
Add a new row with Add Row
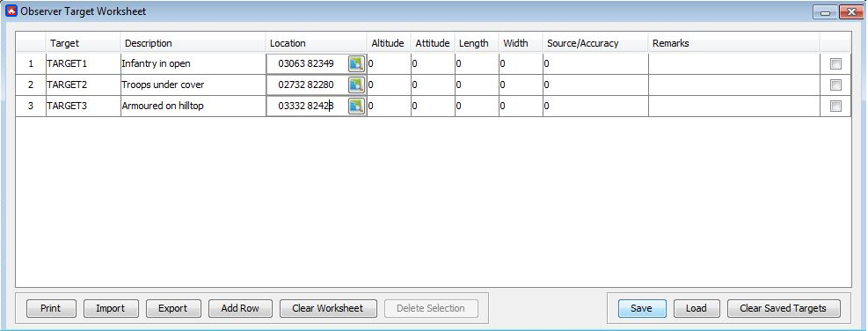point(240,308)
